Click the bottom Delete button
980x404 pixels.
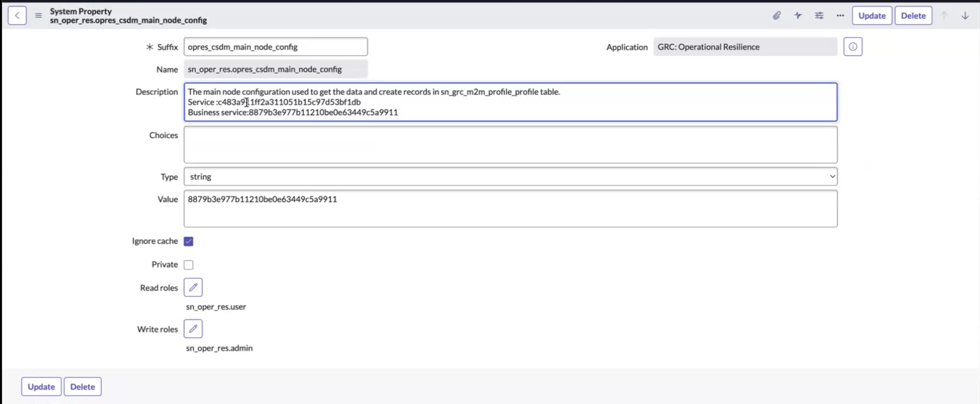(83, 386)
